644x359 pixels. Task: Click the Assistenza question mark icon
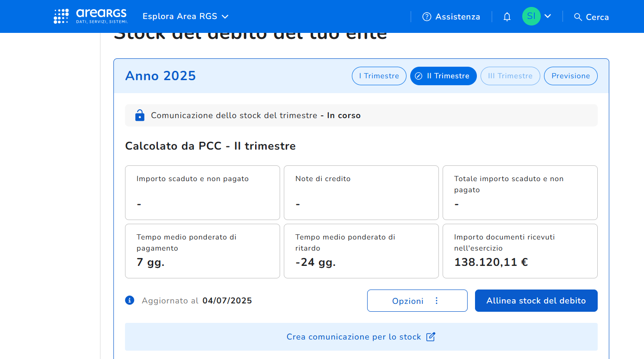(x=426, y=17)
